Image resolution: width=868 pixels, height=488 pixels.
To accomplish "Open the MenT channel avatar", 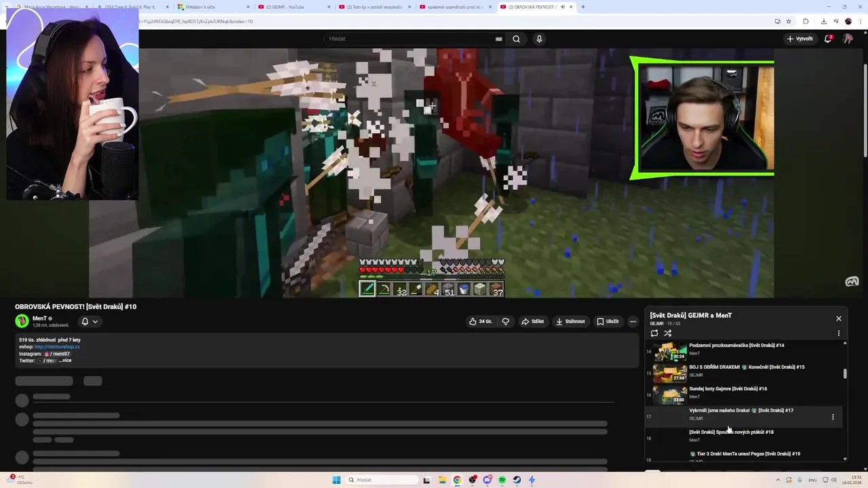I will click(x=22, y=321).
